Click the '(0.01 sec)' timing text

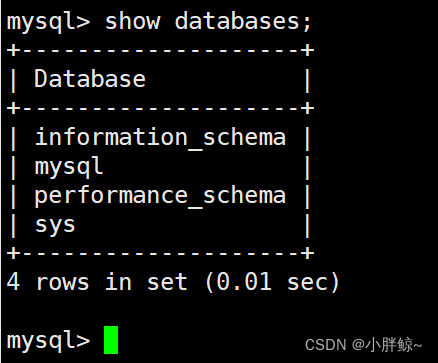click(272, 282)
